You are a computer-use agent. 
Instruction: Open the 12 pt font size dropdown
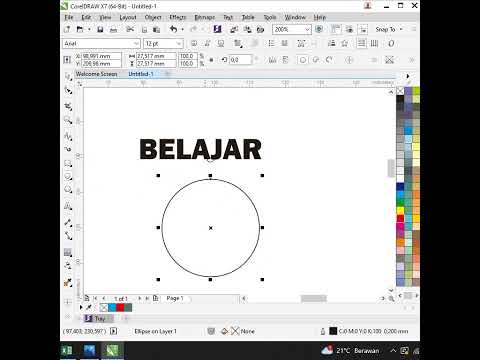click(x=179, y=44)
